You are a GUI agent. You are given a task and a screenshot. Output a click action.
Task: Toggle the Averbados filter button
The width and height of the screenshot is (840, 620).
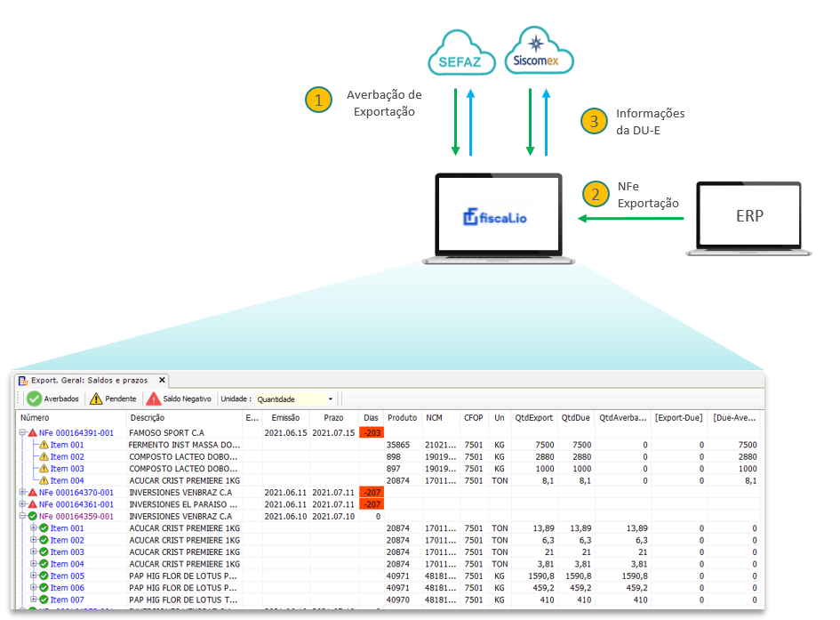click(x=53, y=399)
